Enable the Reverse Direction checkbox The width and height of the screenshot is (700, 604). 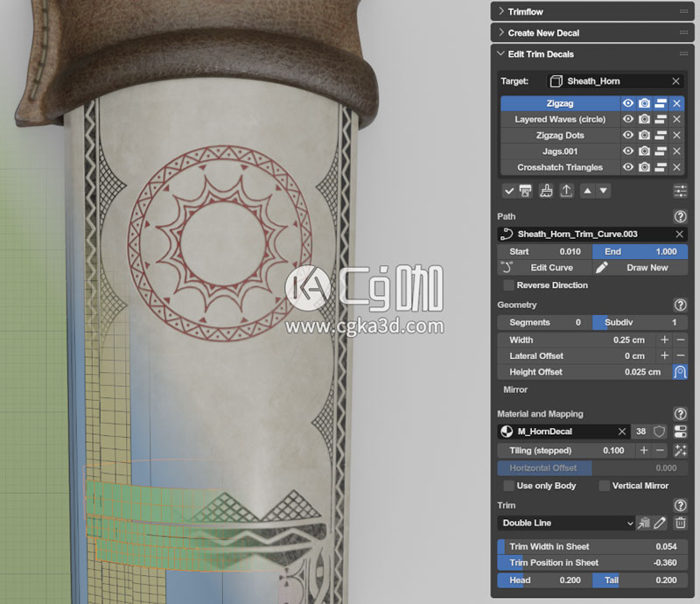(508, 285)
